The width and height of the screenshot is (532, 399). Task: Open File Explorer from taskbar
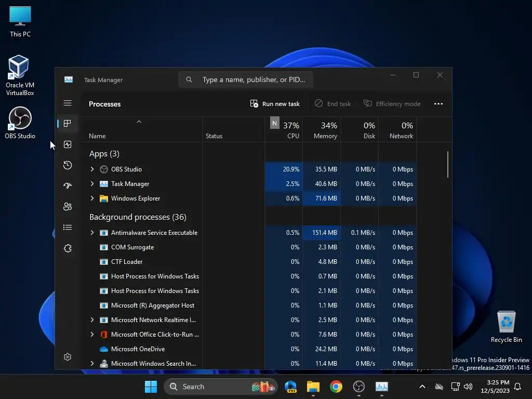pos(313,387)
